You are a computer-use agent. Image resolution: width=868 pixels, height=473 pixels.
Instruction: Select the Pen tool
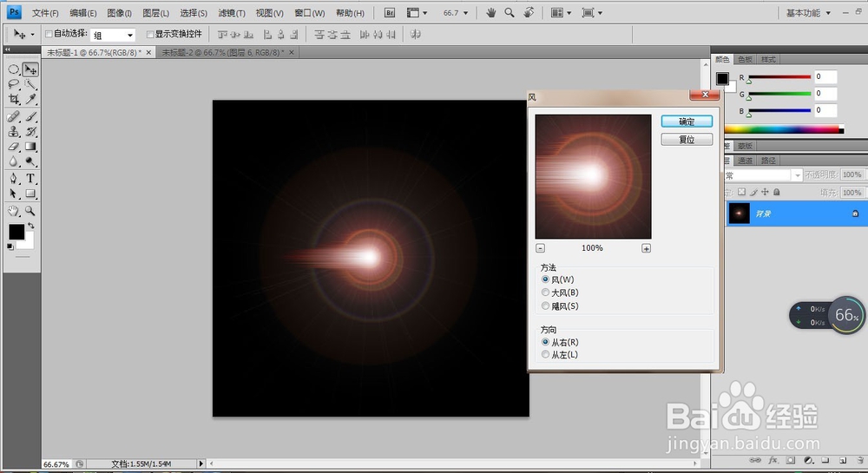[14, 179]
